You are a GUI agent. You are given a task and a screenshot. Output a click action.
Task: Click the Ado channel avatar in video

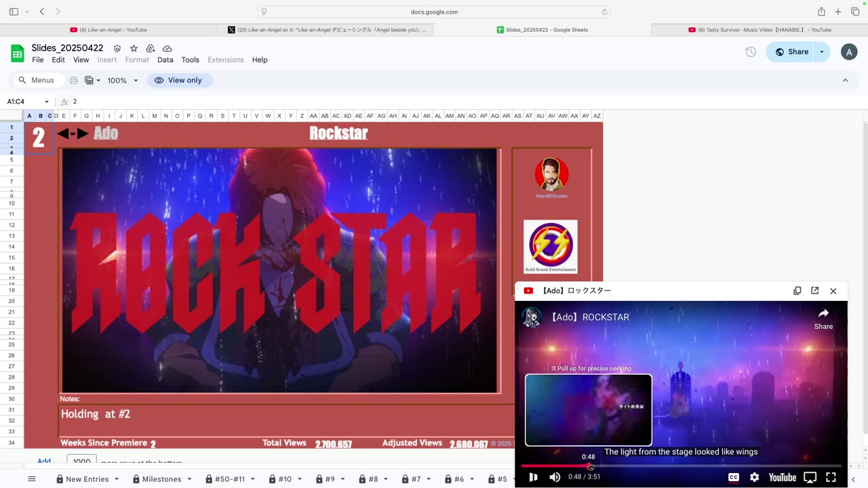532,317
